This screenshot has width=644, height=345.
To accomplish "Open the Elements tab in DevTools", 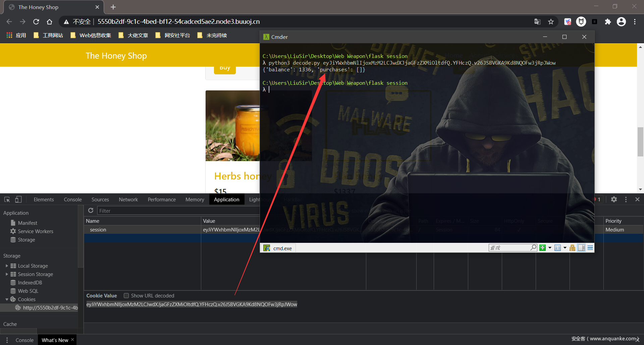I will tap(44, 200).
